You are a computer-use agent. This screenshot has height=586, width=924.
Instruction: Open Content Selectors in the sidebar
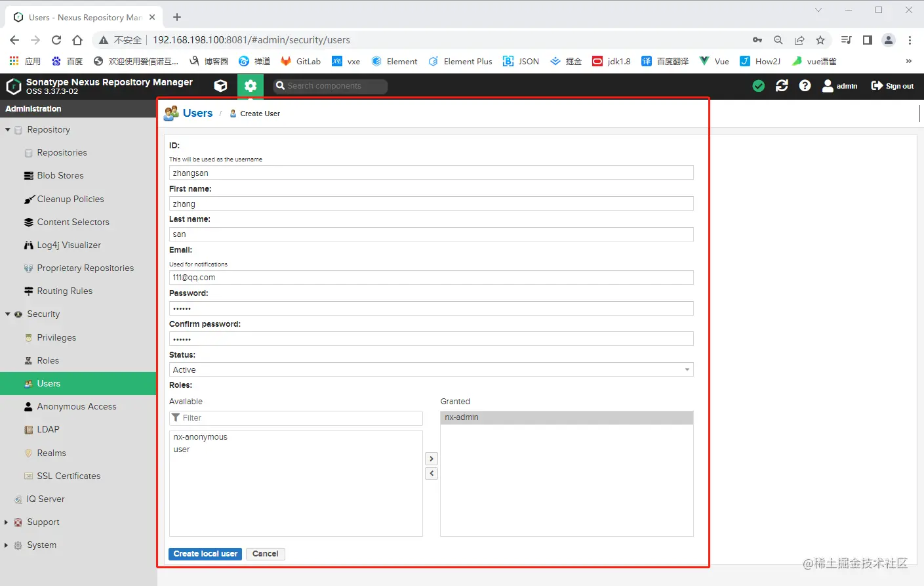coord(73,222)
